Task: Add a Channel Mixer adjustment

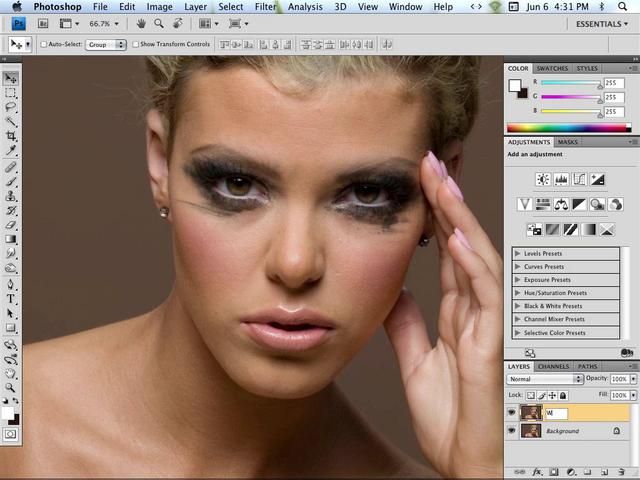Action: click(x=616, y=204)
